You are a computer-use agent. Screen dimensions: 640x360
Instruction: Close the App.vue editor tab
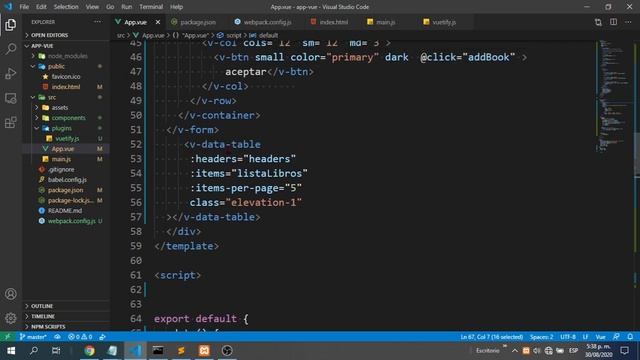click(x=158, y=22)
